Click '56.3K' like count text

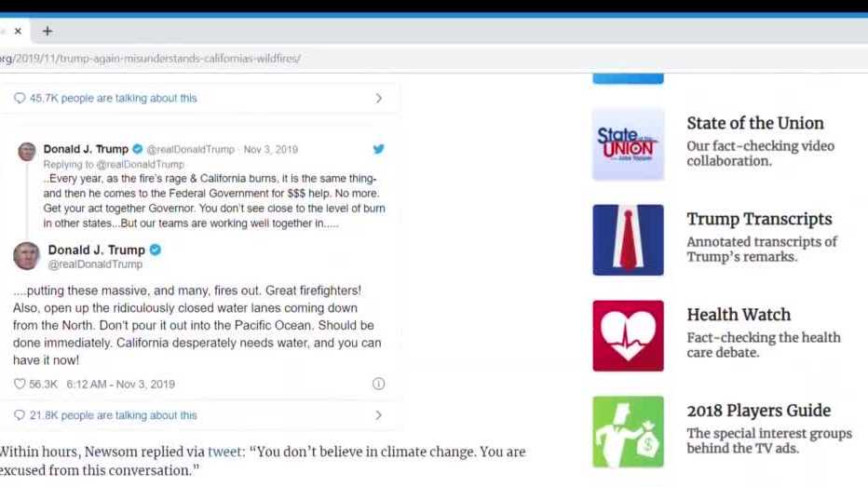[43, 384]
